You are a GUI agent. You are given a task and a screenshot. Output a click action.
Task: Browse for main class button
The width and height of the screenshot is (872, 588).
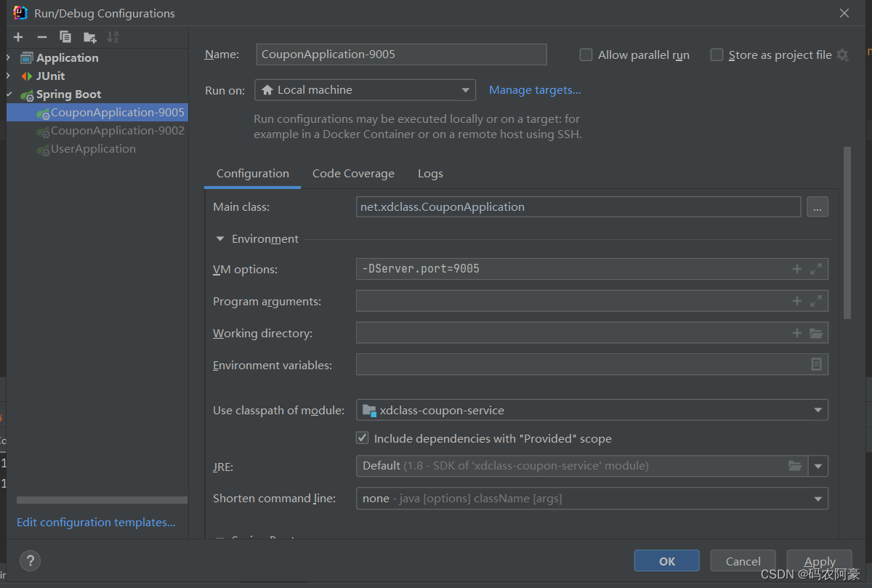(817, 207)
